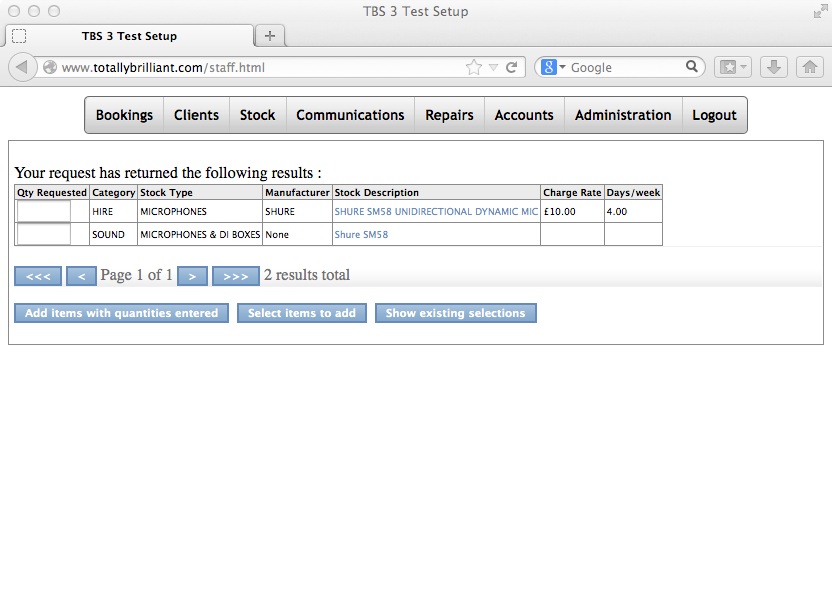Expand the Google search engine selector

(x=553, y=67)
